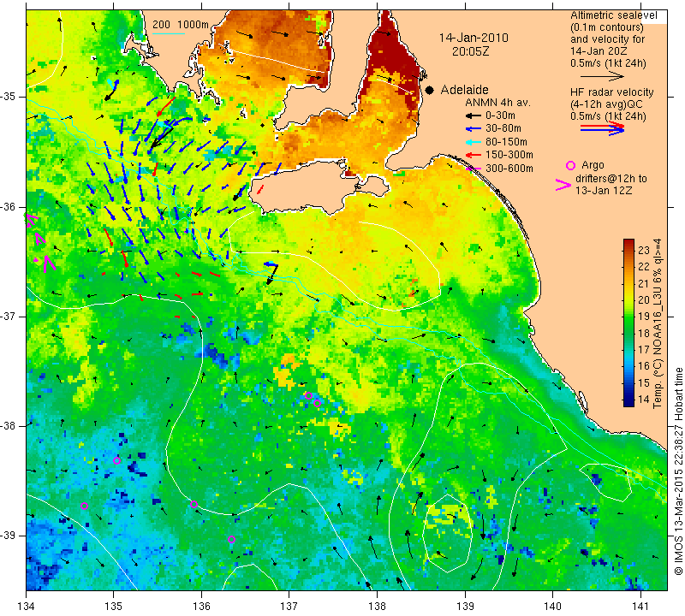Click the 0-30m depth label
The image size is (685, 616).
(x=500, y=115)
